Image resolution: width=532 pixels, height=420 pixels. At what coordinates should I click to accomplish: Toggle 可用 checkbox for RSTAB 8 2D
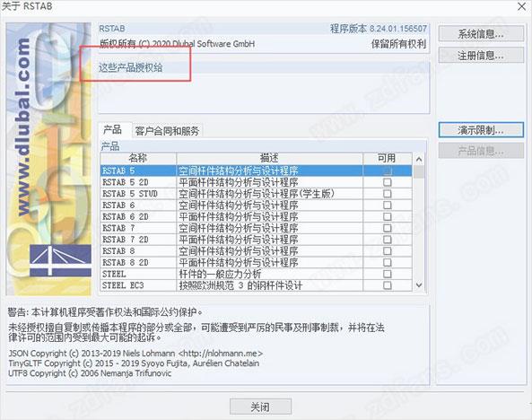pyautogui.click(x=388, y=262)
